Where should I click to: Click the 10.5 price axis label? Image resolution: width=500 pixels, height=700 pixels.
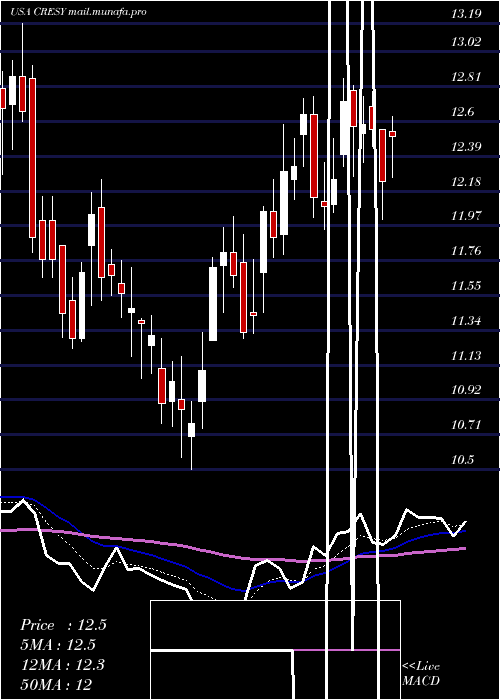463,460
